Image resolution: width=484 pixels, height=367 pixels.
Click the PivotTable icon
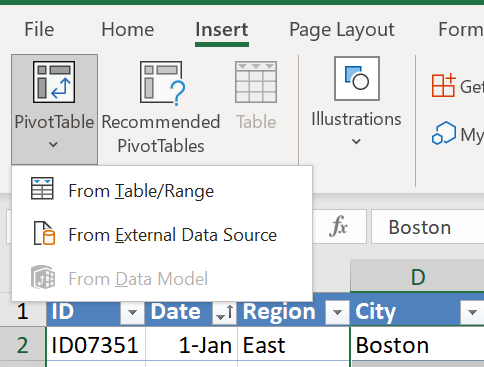point(54,82)
